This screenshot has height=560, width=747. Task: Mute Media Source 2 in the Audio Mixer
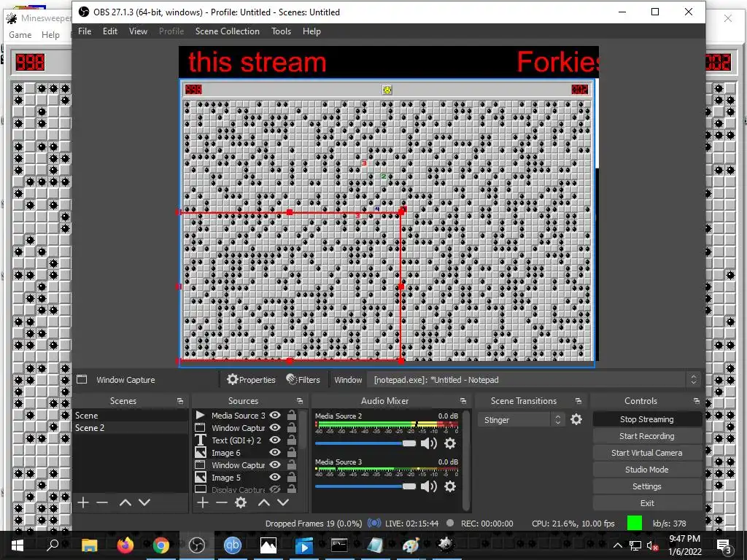pos(429,443)
